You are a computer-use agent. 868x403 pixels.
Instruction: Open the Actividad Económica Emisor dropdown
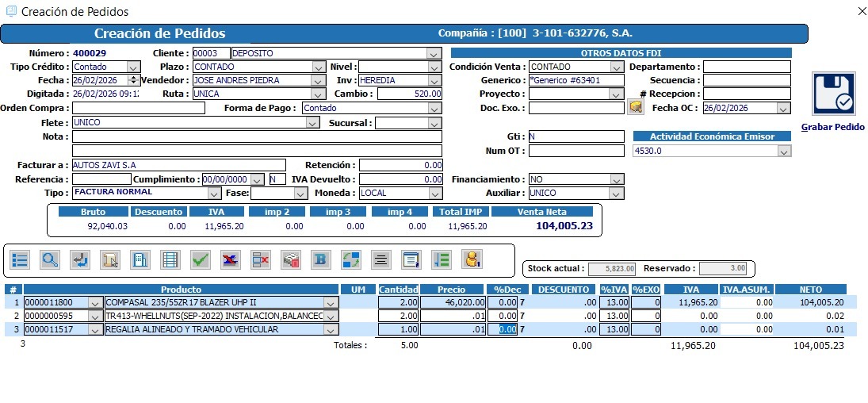[x=784, y=151]
